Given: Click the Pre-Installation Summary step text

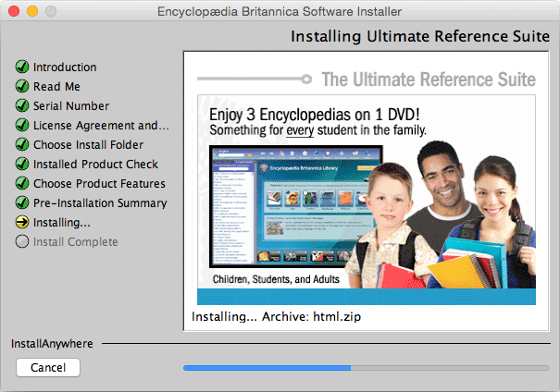Looking at the screenshot, I should (100, 203).
